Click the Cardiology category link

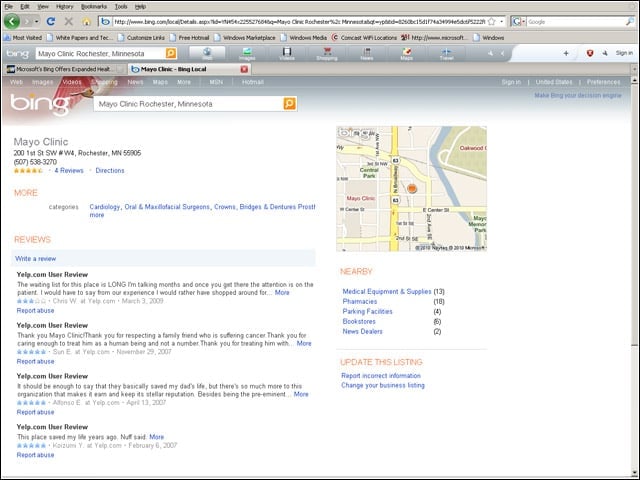pyautogui.click(x=105, y=207)
